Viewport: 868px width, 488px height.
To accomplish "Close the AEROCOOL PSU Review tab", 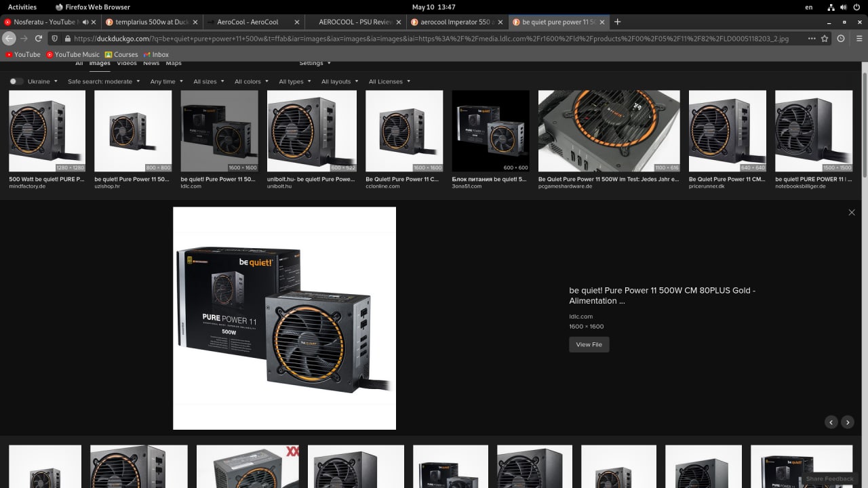I will coord(399,22).
